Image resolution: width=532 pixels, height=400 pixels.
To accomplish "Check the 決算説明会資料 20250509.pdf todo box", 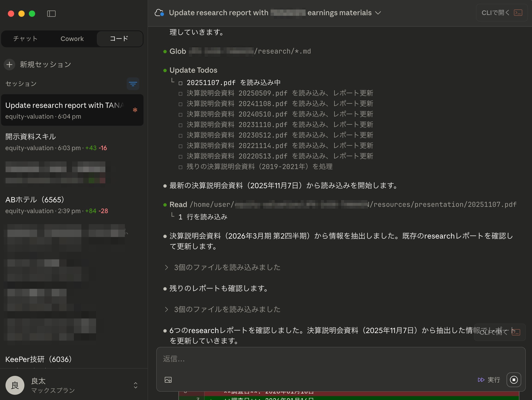I will pyautogui.click(x=180, y=94).
